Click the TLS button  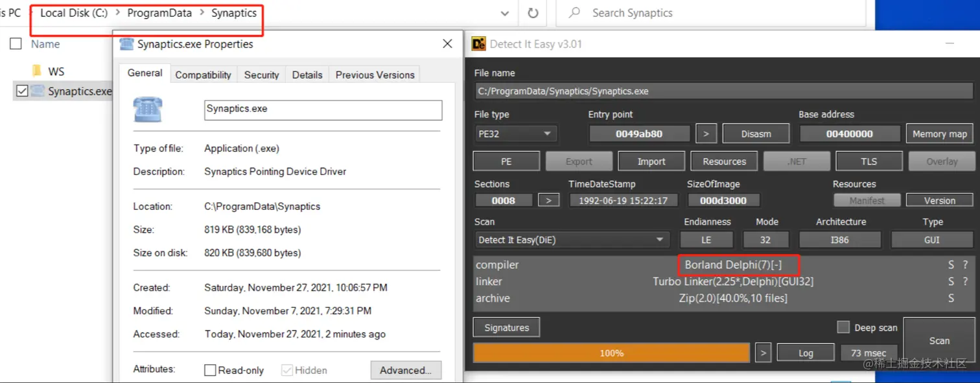tap(869, 161)
